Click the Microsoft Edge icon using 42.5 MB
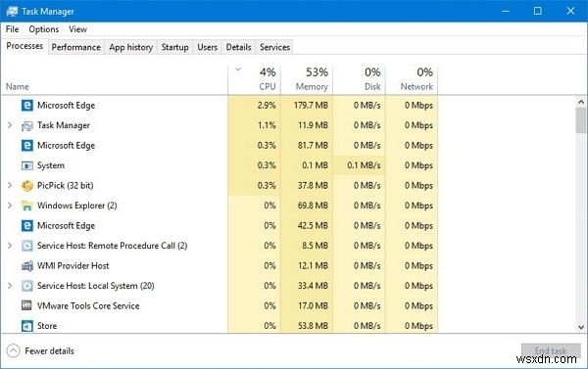The width and height of the screenshot is (588, 369). [27, 225]
